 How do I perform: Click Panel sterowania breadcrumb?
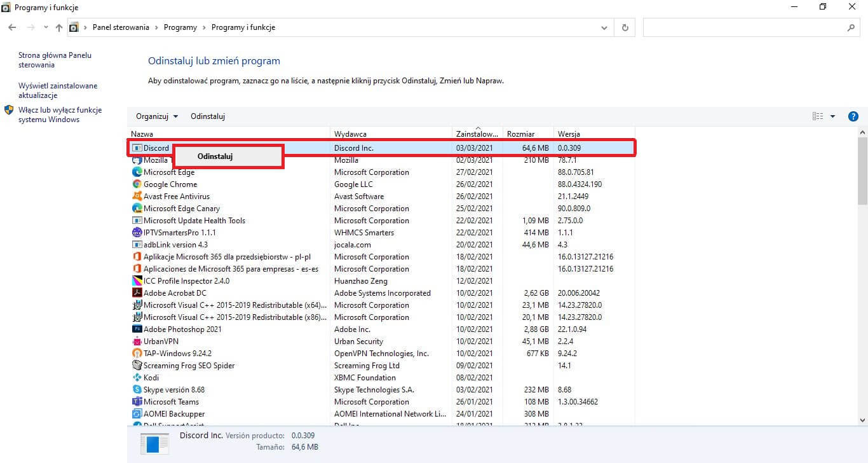121,28
